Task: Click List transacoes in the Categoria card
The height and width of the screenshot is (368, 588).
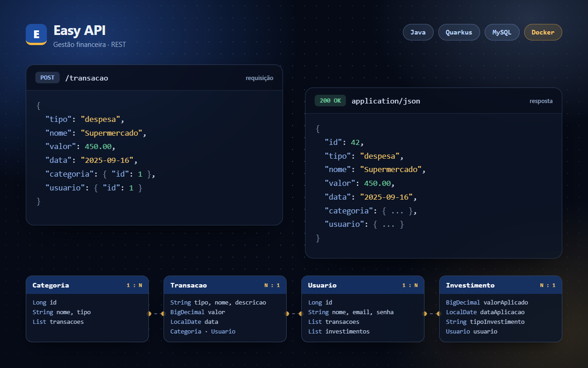Action: pos(58,322)
